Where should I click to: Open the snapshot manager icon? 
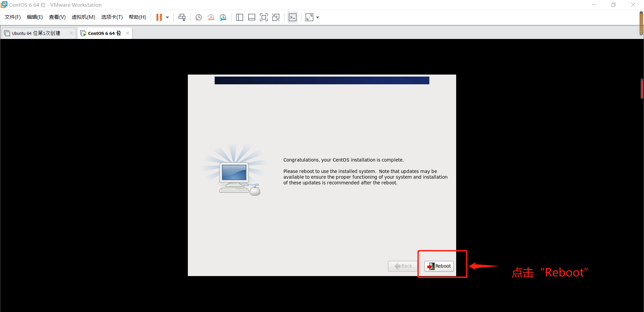pos(223,17)
